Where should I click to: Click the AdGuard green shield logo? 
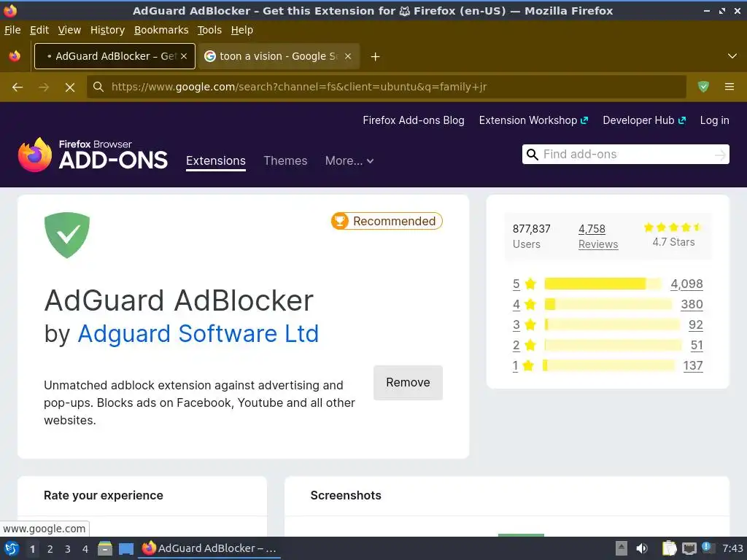click(x=67, y=236)
